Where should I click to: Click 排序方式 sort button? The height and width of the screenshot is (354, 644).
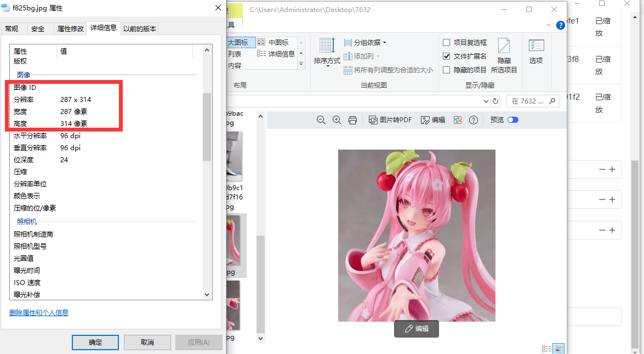(x=327, y=52)
